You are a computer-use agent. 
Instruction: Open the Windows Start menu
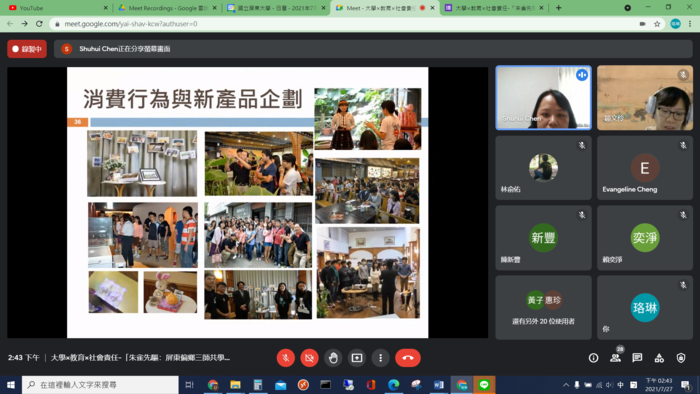coord(11,385)
